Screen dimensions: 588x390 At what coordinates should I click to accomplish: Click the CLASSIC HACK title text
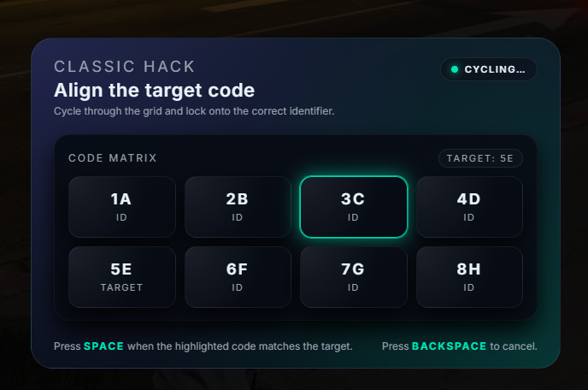click(x=125, y=67)
